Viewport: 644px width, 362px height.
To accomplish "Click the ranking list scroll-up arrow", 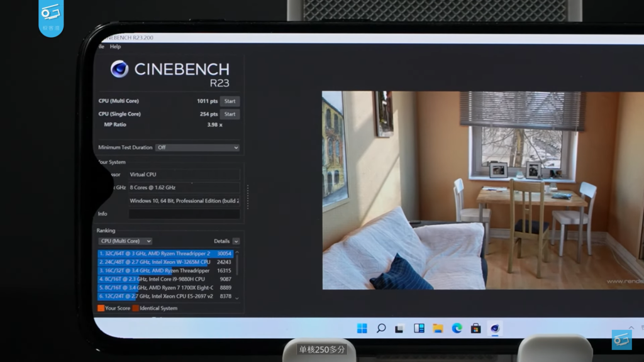I will tap(237, 252).
